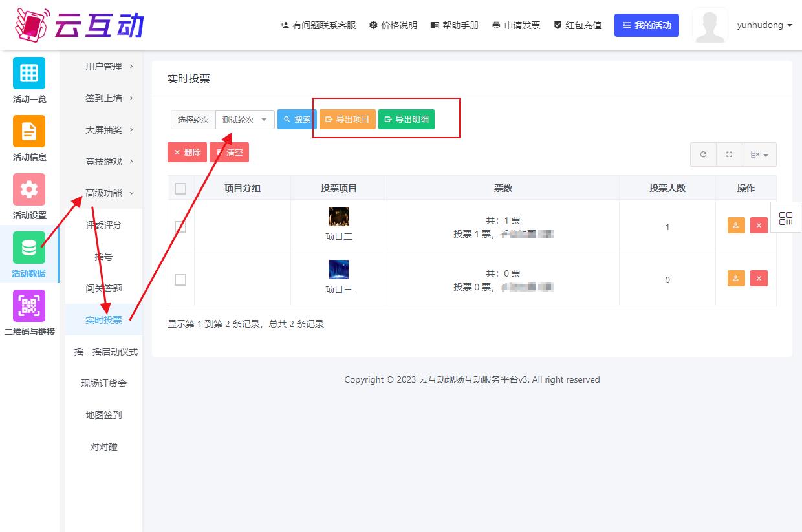802x532 pixels.
Task: Click the 项目二 thumbnail image
Action: 339,217
